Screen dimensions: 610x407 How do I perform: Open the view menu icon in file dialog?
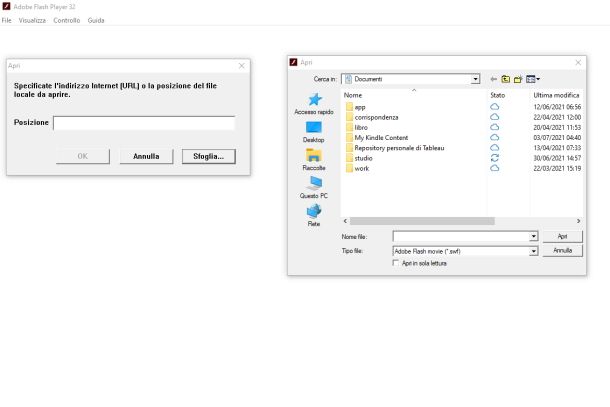pos(533,79)
